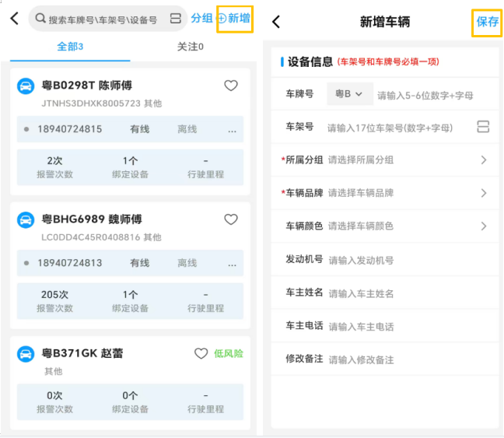Open car icon for 粤B0298T 陈师傅
This screenshot has height=438, width=504.
pos(26,86)
